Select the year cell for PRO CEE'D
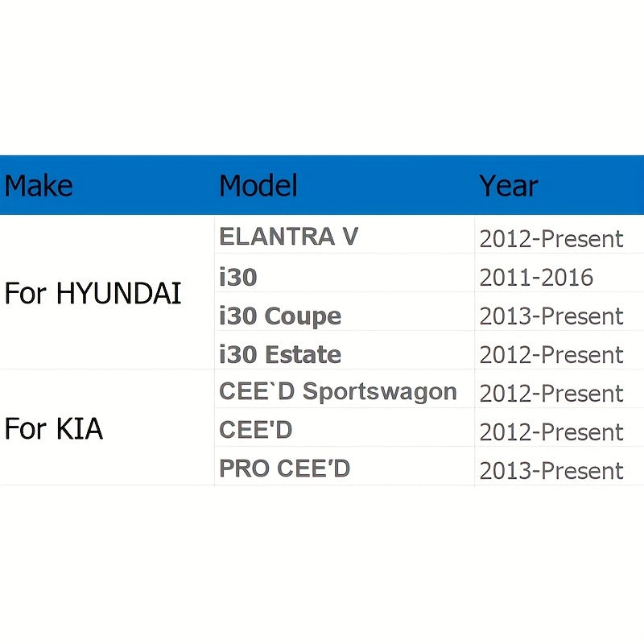This screenshot has width=644, height=644. pyautogui.click(x=551, y=471)
